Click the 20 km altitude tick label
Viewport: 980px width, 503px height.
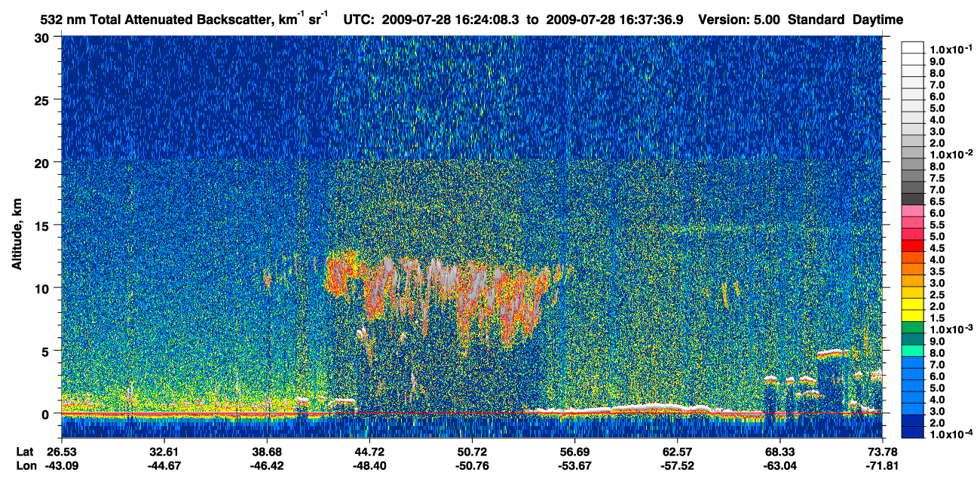coord(44,162)
